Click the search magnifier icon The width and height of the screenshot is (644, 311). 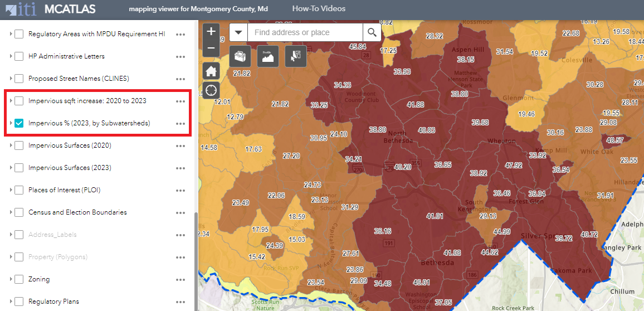tap(372, 32)
